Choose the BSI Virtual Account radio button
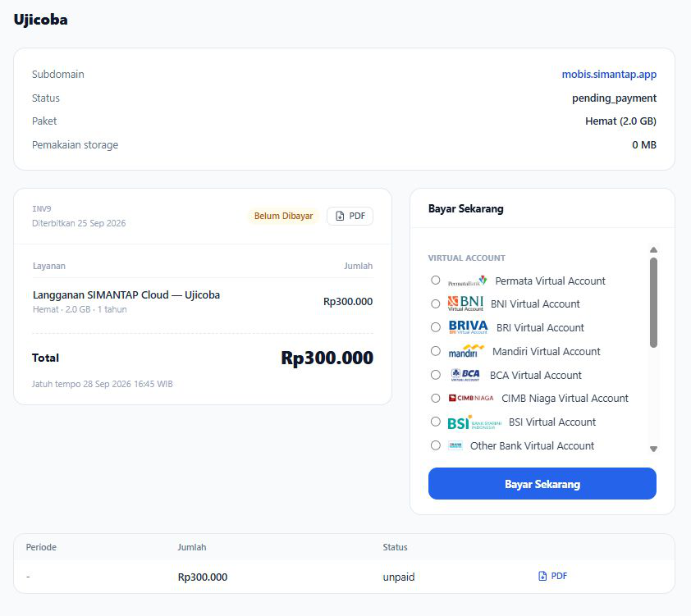The image size is (691, 616). 436,422
